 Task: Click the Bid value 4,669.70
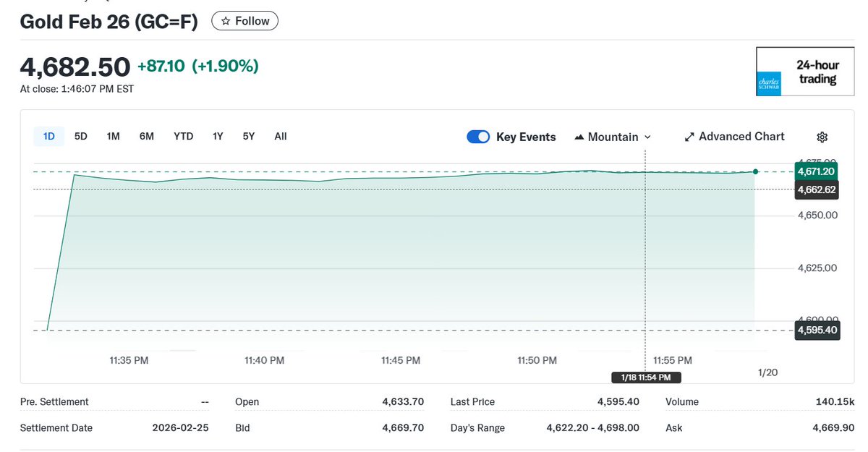pyautogui.click(x=403, y=428)
